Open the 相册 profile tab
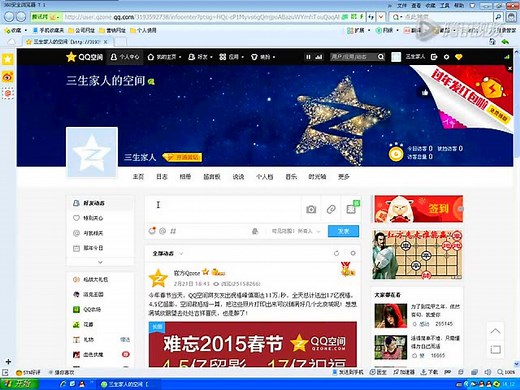The width and height of the screenshot is (520, 390). (185, 177)
